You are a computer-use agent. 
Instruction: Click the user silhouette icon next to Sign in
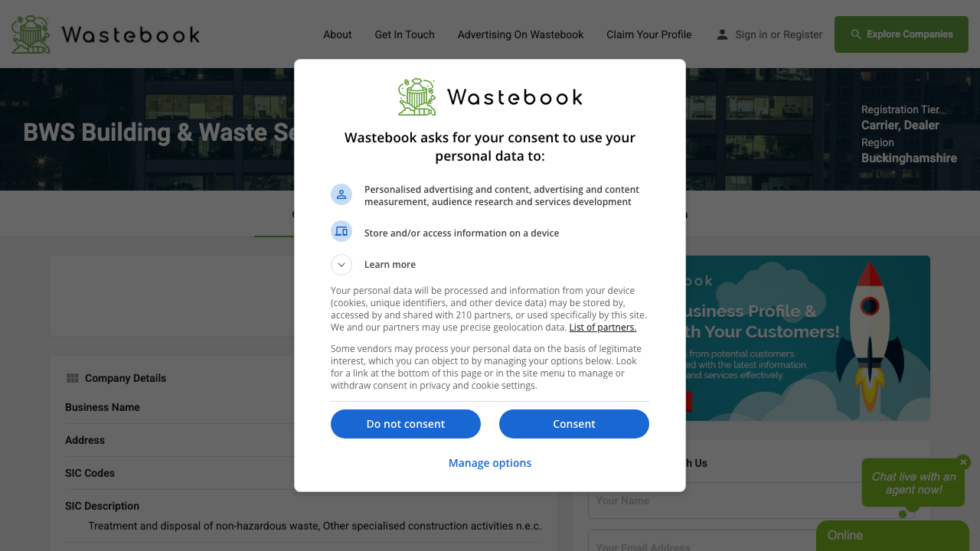720,34
